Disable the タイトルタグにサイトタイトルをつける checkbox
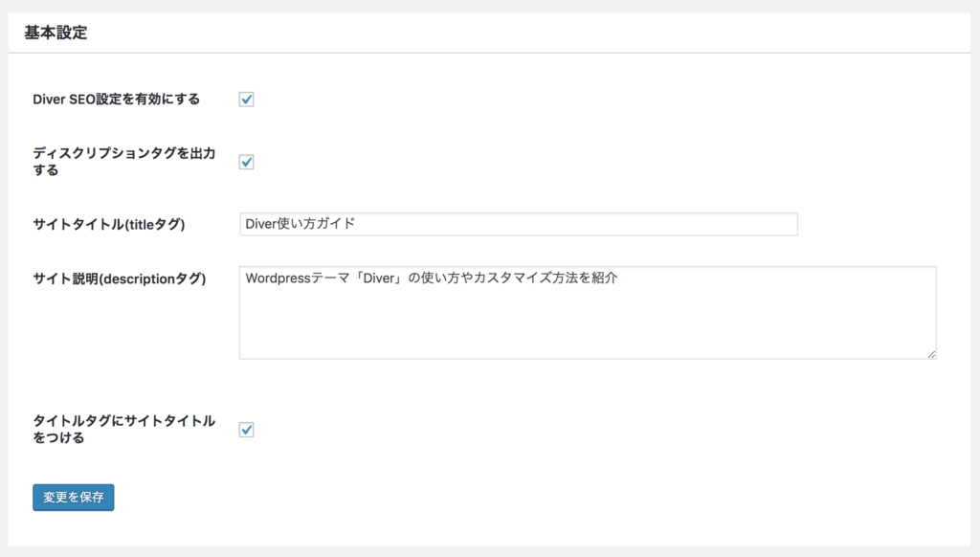This screenshot has height=557, width=980. tap(246, 430)
